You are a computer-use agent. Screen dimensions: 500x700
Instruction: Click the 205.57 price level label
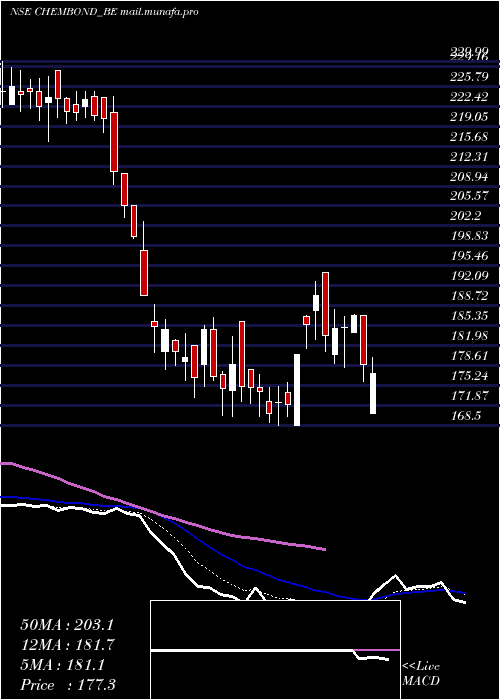point(469,196)
